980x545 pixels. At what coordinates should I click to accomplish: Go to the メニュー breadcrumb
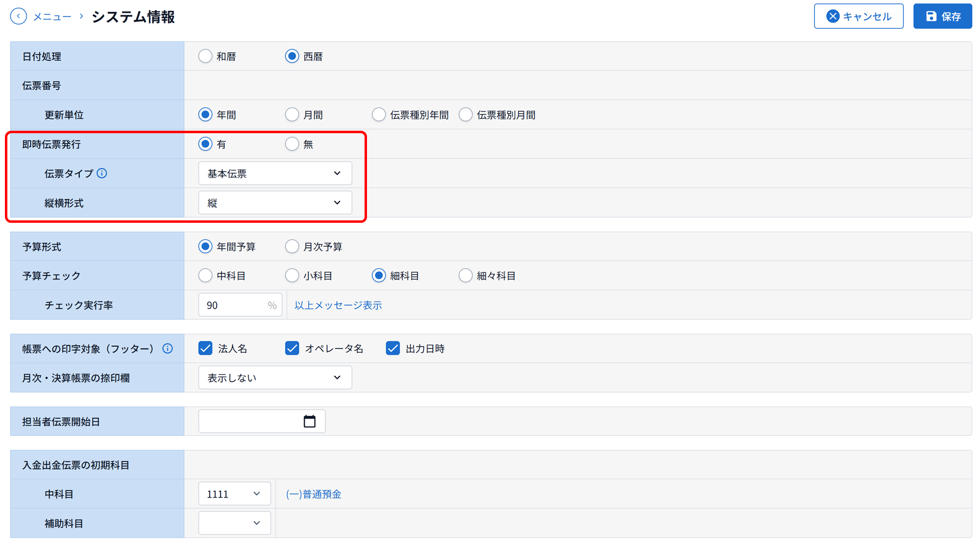pos(52,17)
